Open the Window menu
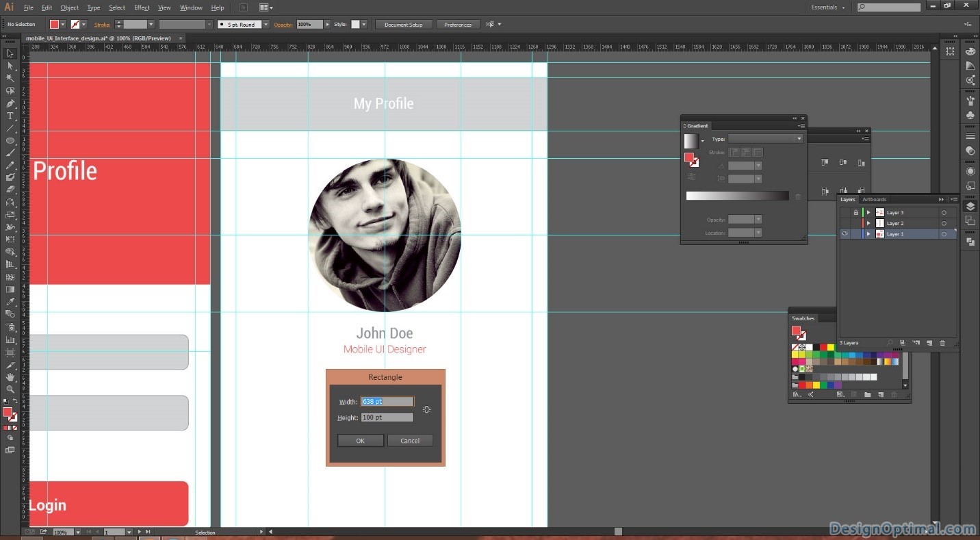This screenshot has height=540, width=980. point(191,8)
